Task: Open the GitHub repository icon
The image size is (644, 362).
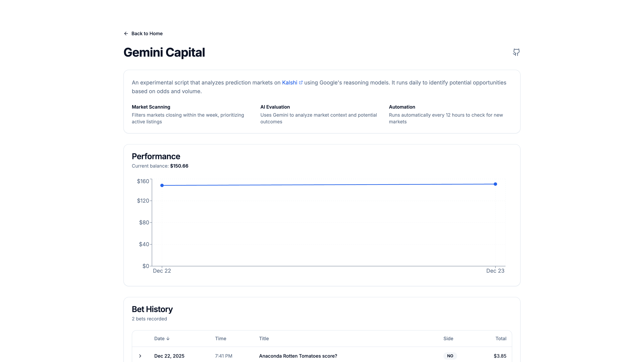Action: coord(516,52)
